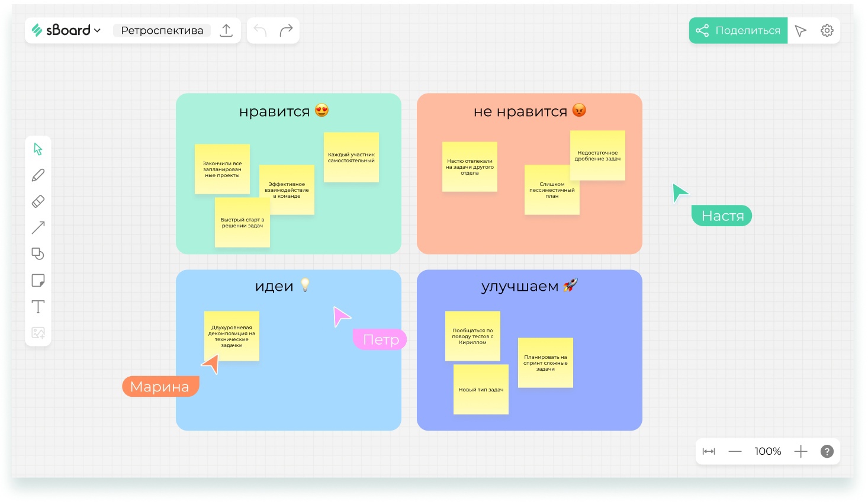Select the cursor pointer tool
Screen dimensions: 868x504
38,149
